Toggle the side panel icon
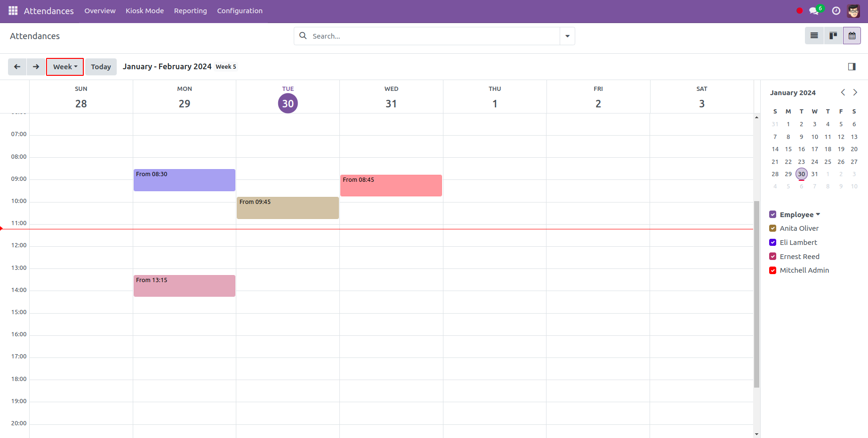 852,67
